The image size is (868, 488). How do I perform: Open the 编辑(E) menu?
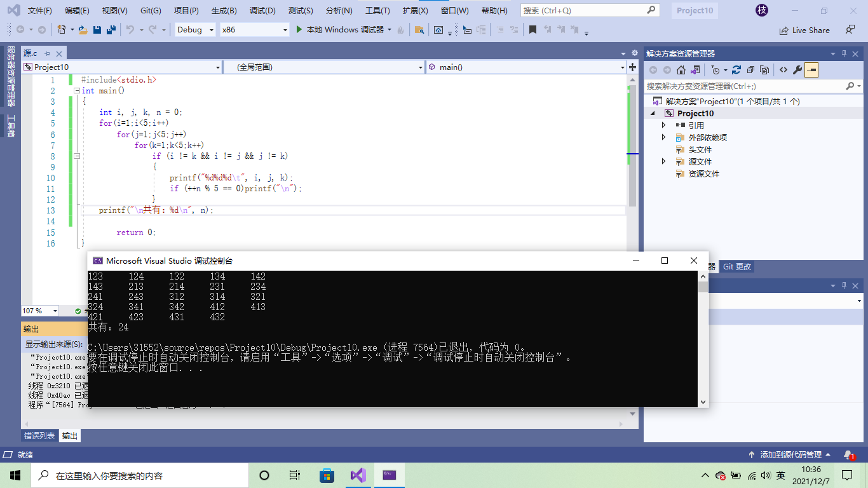click(77, 10)
